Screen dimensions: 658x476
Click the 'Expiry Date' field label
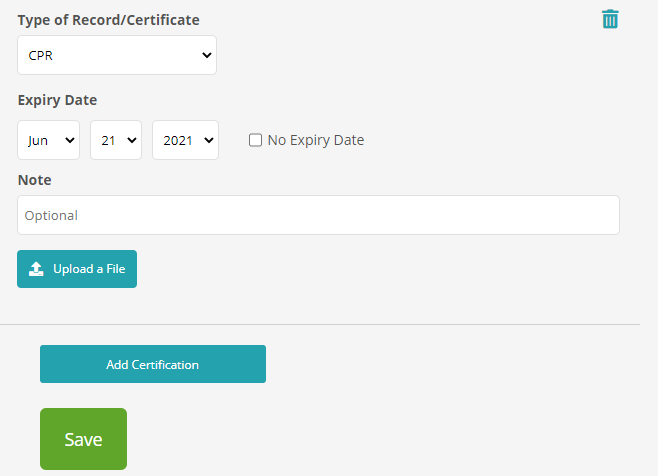click(x=57, y=100)
